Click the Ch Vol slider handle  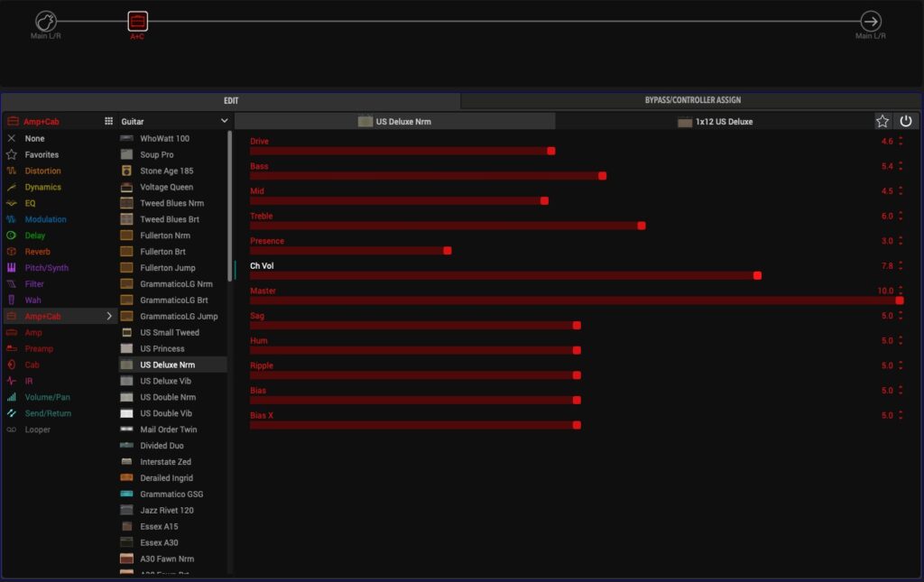(757, 275)
